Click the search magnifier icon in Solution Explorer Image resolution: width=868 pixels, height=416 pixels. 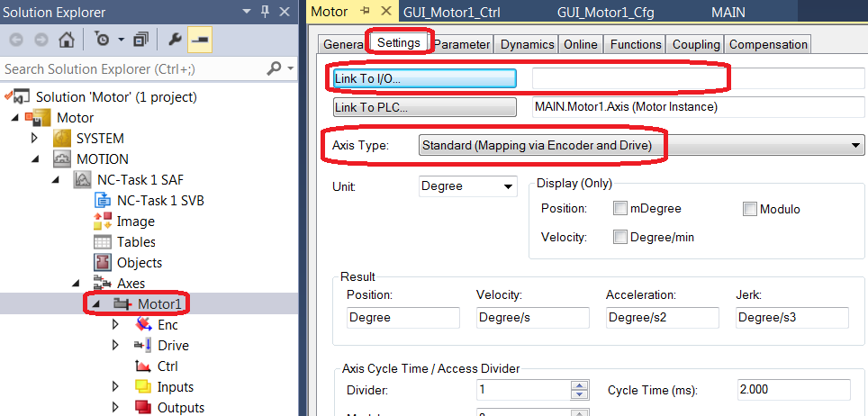point(274,68)
